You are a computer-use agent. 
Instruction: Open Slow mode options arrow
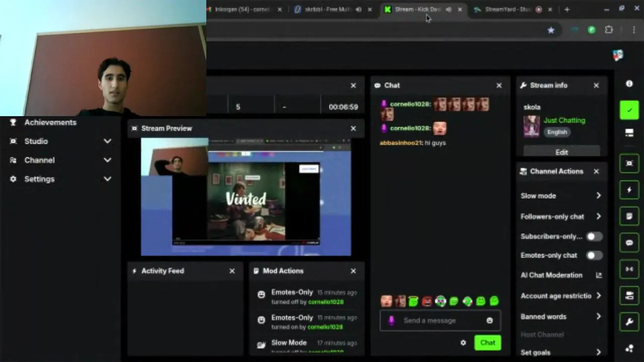pos(598,196)
